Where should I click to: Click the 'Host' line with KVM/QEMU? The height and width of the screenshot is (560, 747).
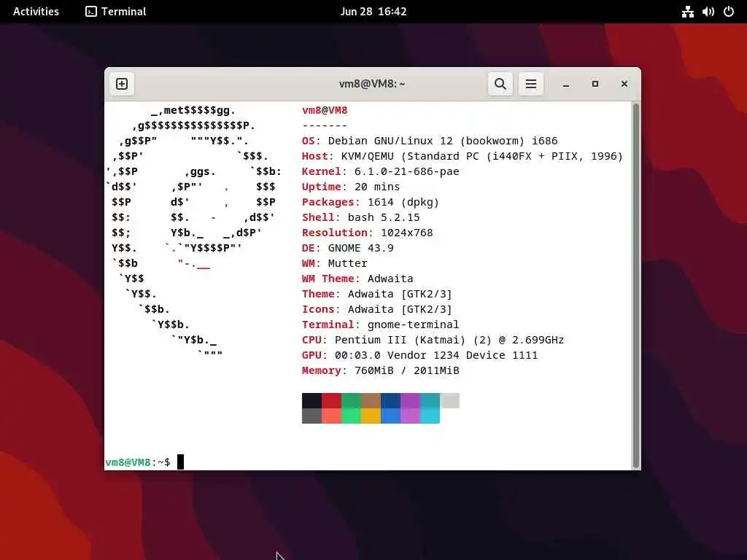click(462, 156)
